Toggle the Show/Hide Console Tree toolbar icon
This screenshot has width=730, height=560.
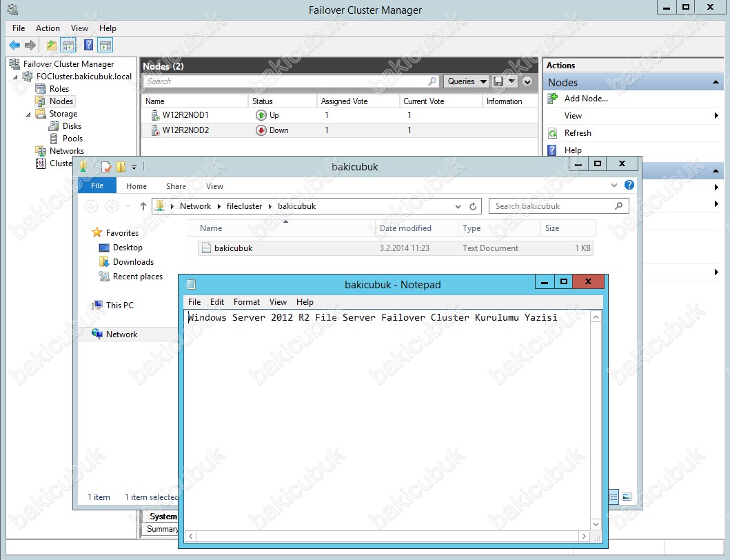point(68,46)
